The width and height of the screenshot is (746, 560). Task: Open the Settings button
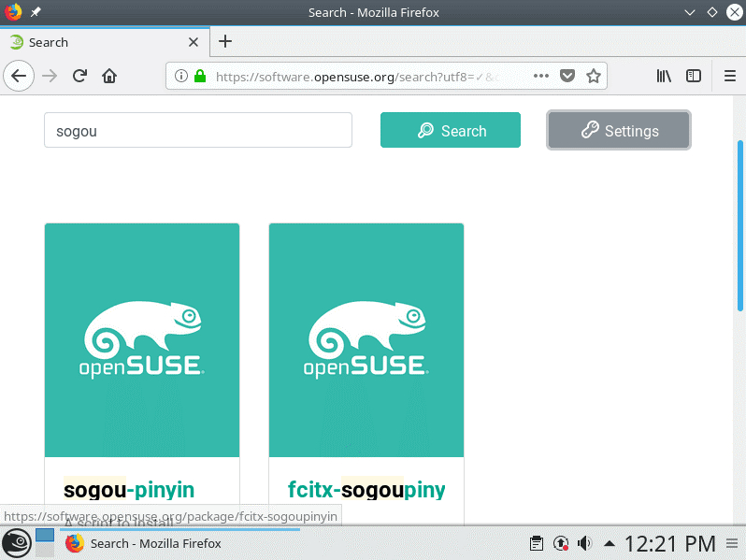click(619, 130)
